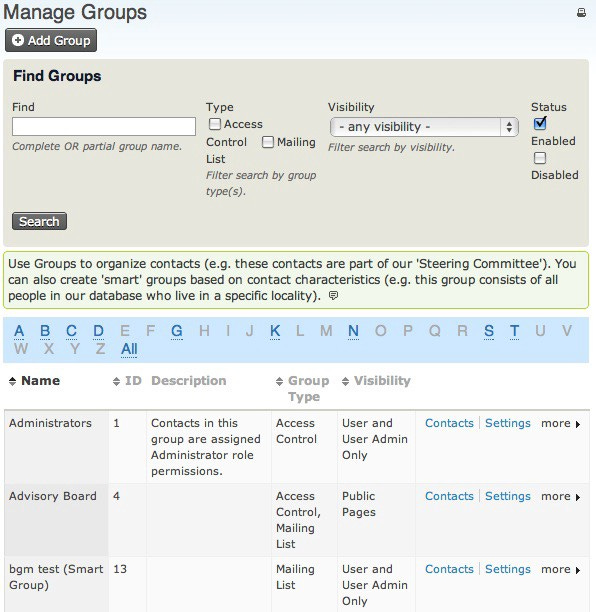This screenshot has height=612, width=596.
Task: Open Contacts for Advisory Board group
Action: point(449,496)
